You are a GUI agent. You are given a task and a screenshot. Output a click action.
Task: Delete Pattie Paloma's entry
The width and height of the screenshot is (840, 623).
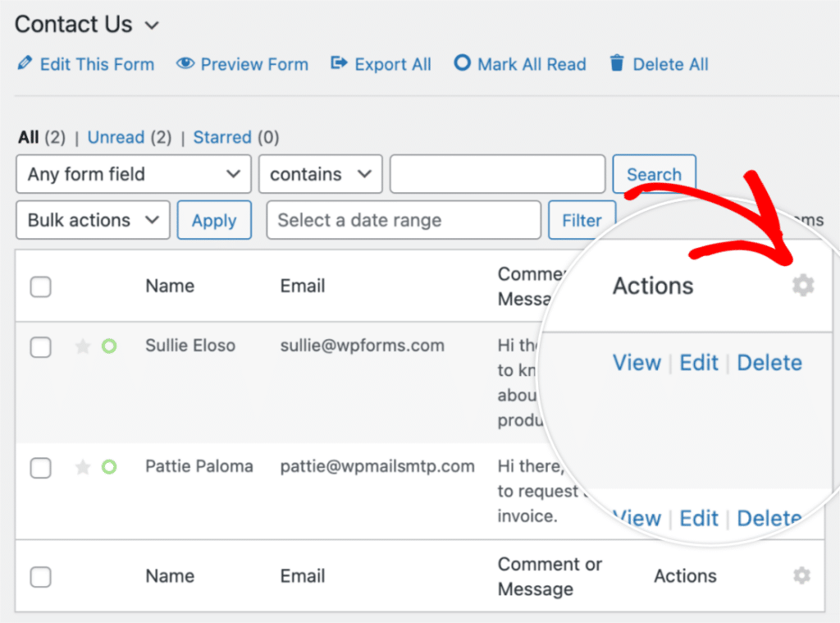coord(769,518)
